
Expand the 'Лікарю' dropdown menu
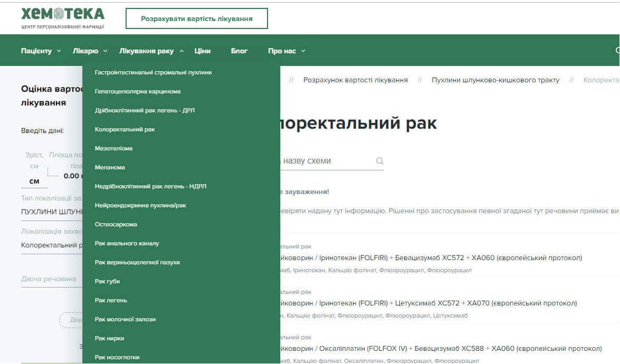tap(86, 51)
